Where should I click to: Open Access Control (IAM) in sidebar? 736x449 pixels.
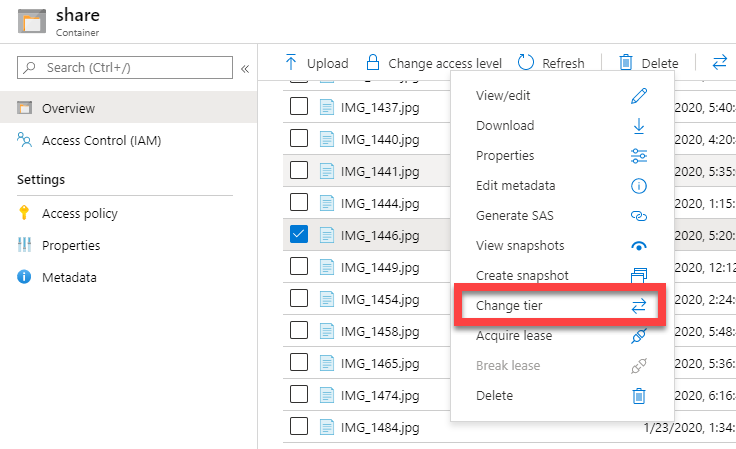point(101,140)
